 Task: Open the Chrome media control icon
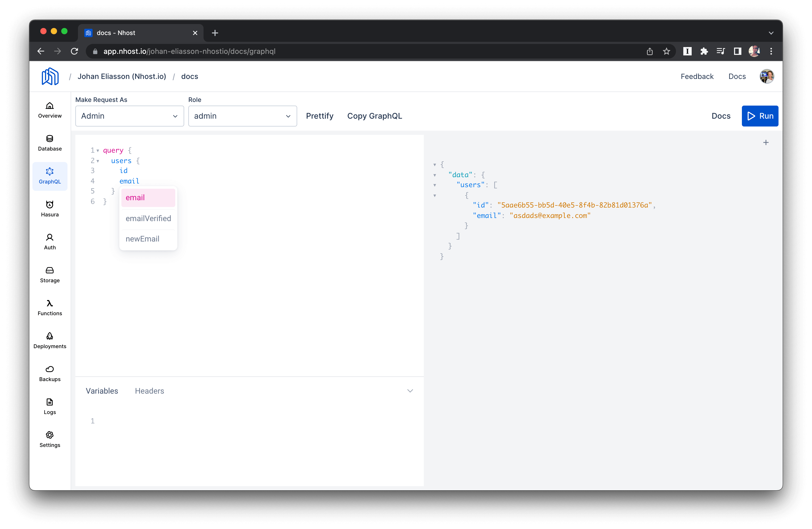[720, 51]
